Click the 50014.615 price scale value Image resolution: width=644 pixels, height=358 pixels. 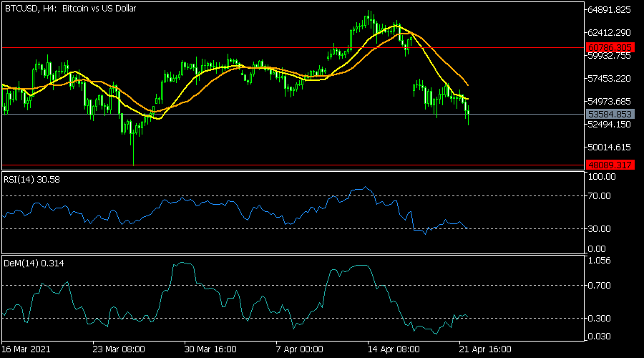(610, 147)
